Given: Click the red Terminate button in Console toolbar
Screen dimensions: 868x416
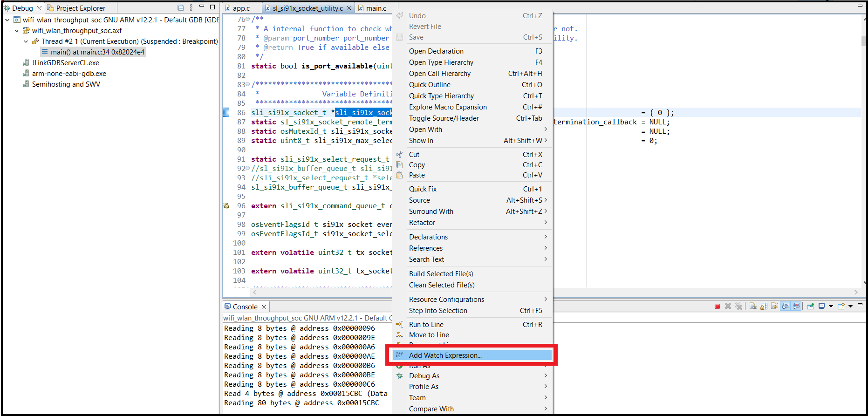Looking at the screenshot, I should (x=717, y=306).
